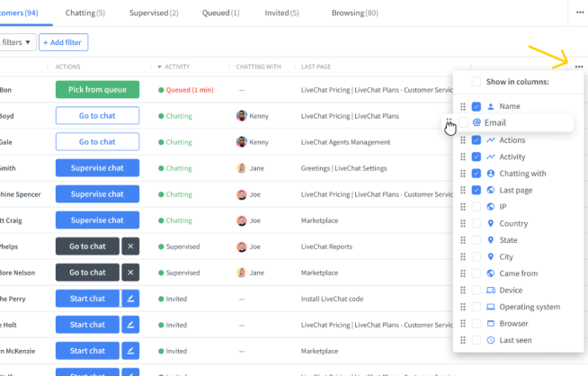Click the 'Install LiveChat code' page cell
This screenshot has width=588, height=376.
click(332, 299)
